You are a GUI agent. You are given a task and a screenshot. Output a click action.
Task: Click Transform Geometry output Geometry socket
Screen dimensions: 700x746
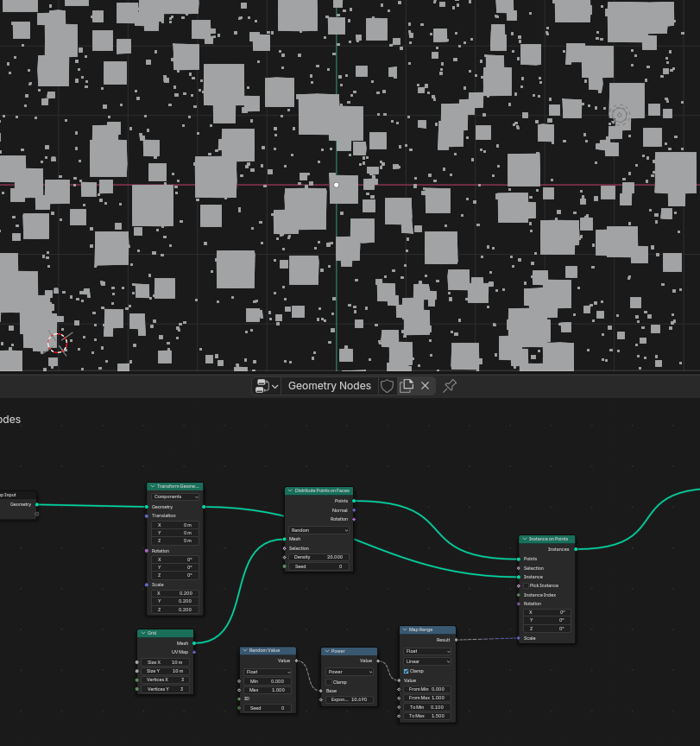[204, 507]
